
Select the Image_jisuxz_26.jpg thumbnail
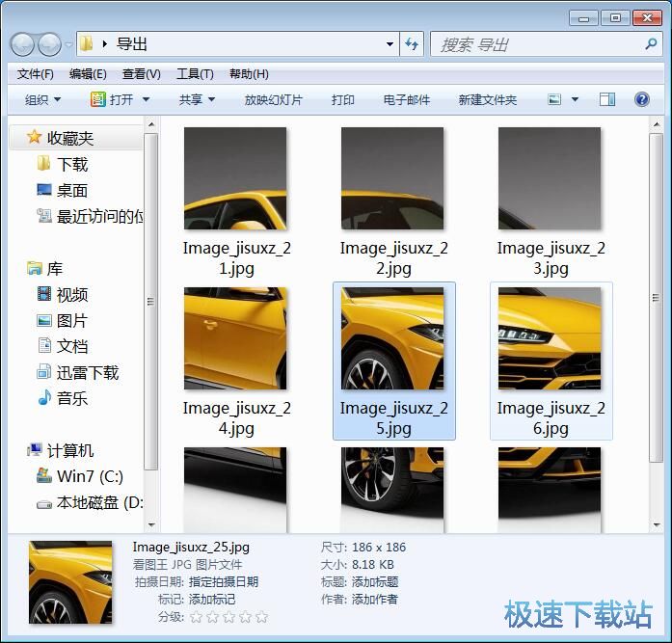550,338
